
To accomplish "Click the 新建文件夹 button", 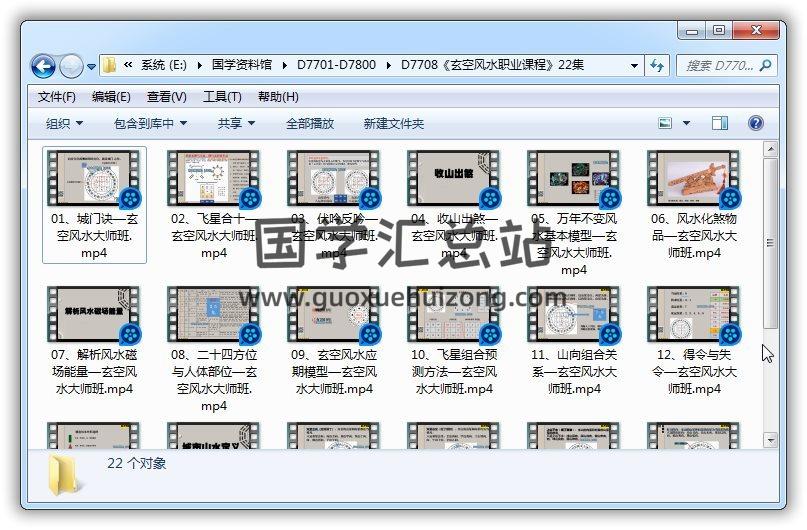I will [393, 123].
